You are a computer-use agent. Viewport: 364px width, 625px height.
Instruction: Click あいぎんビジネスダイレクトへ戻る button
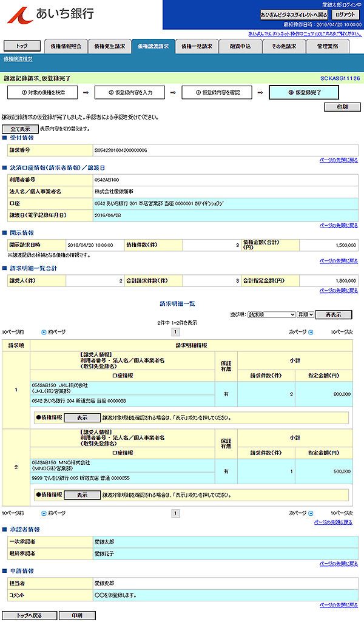tap(294, 15)
